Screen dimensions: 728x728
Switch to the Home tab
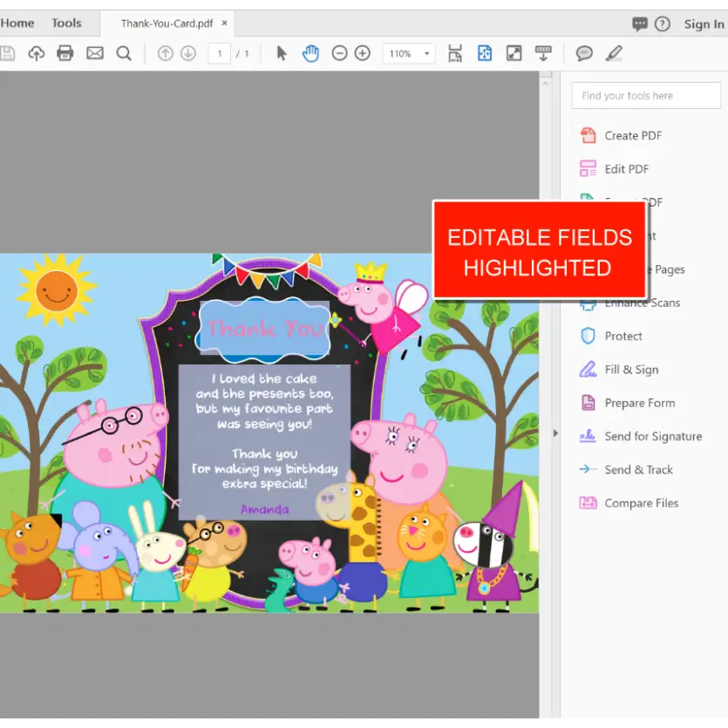coord(17,23)
